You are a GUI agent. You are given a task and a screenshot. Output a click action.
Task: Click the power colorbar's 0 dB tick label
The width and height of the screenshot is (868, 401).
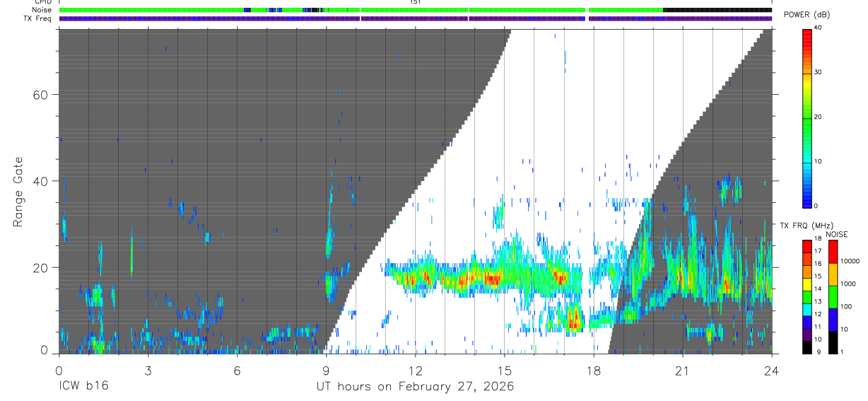pos(816,206)
